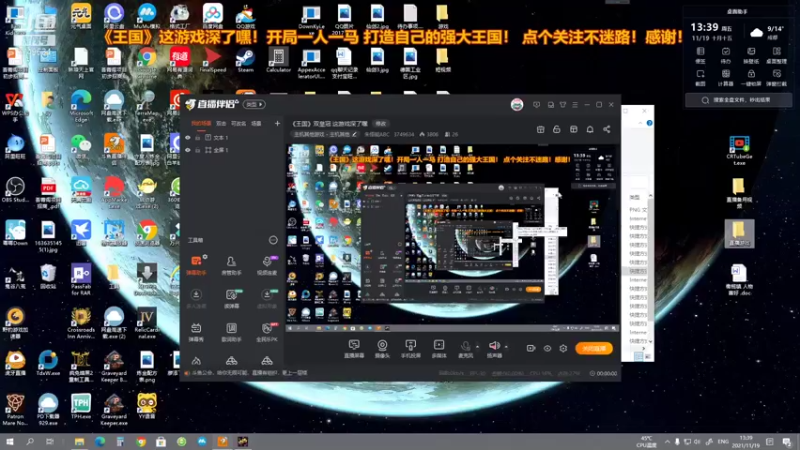Open the 计算器 calculator in desktop widget
The image size is (800, 450).
pos(726,77)
